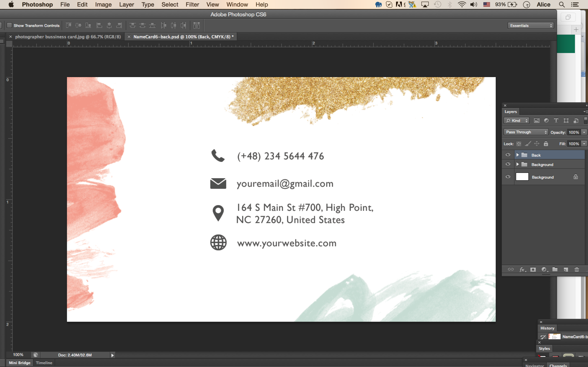Expand the Back layer group
The height and width of the screenshot is (367, 588).
click(x=517, y=155)
